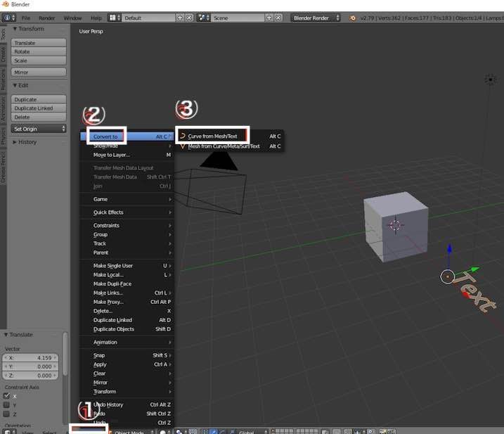Open the Window menu

(x=72, y=18)
